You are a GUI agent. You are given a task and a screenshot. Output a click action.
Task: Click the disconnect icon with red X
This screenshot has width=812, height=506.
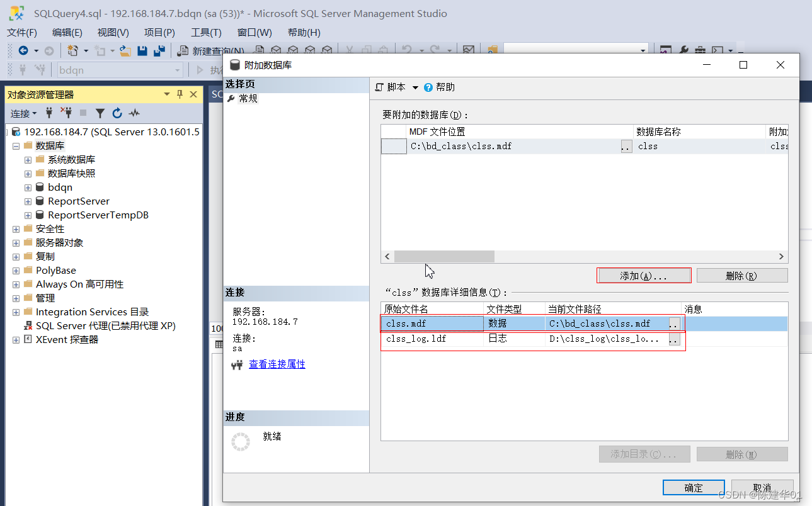point(66,113)
